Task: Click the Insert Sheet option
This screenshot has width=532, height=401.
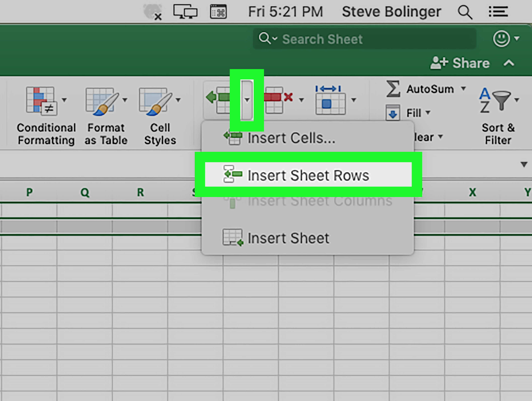Action: tap(279, 238)
